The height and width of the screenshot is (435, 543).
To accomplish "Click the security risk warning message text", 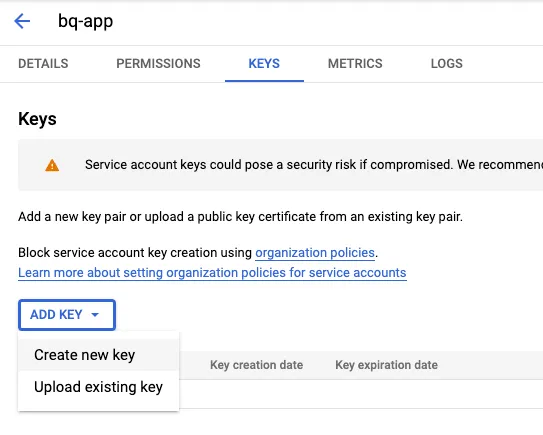I will coord(314,165).
